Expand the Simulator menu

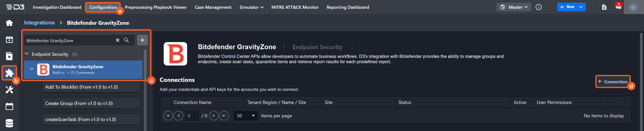coord(251,7)
